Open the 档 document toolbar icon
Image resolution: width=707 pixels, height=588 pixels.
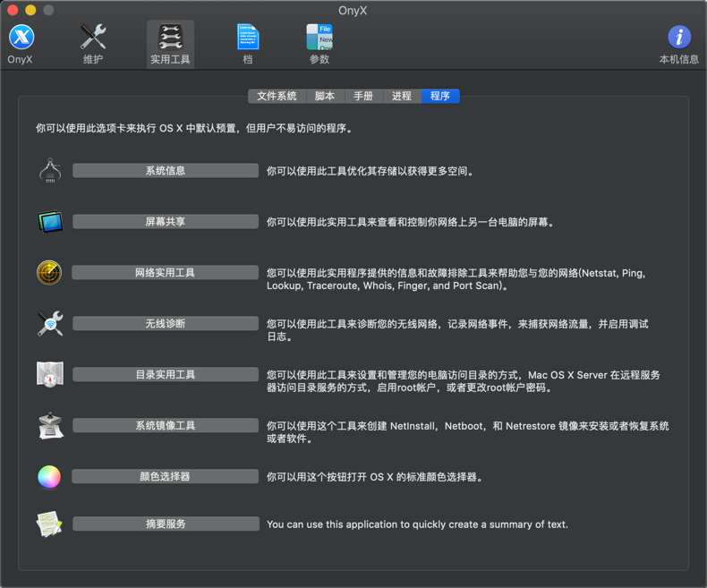tap(248, 44)
